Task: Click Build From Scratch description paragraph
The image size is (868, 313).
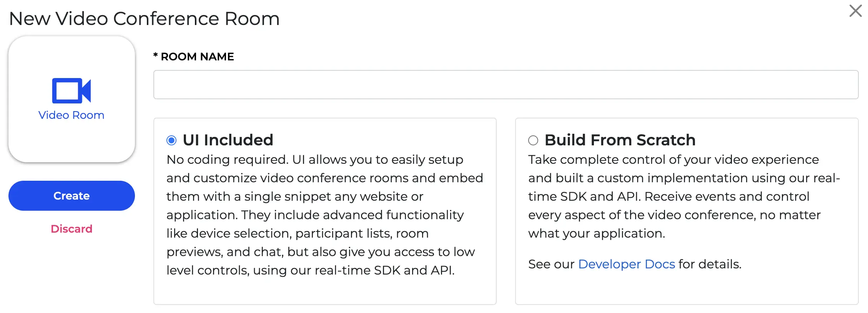Action: (684, 196)
